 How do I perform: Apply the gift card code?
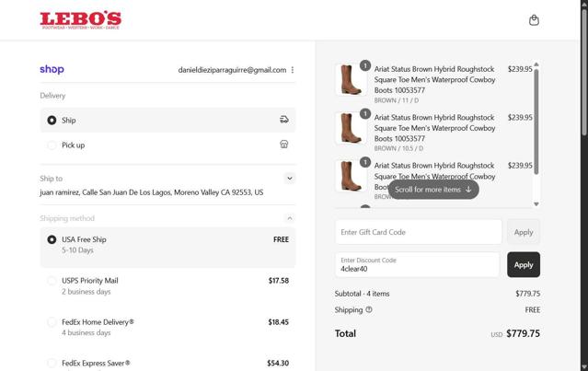[x=524, y=232]
